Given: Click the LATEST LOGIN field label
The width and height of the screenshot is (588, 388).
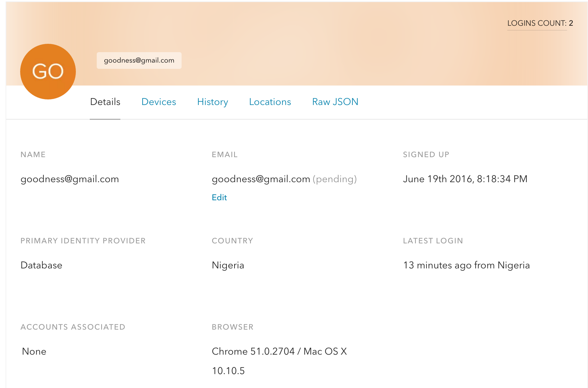Looking at the screenshot, I should (433, 241).
